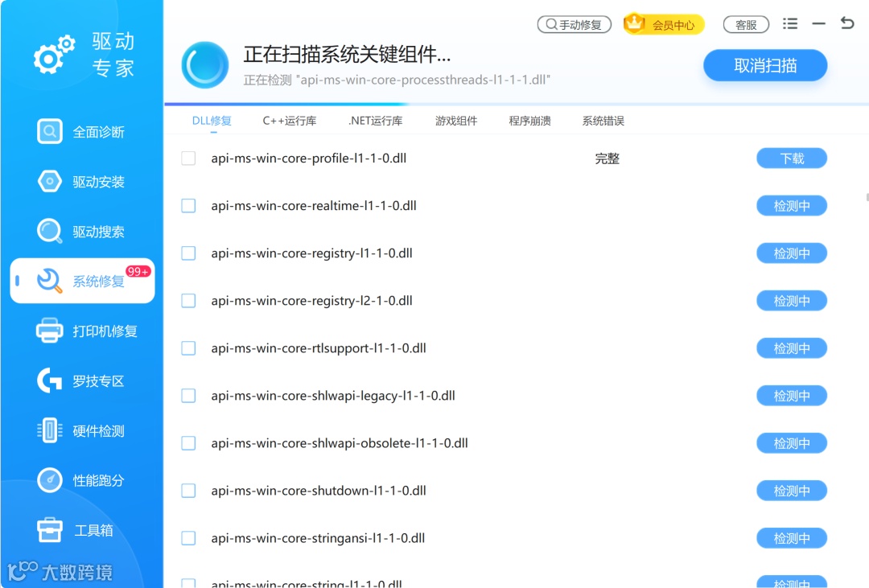Click the list scrollbar thumb at right edge
Screen dimensions: 869x588
click(x=867, y=197)
